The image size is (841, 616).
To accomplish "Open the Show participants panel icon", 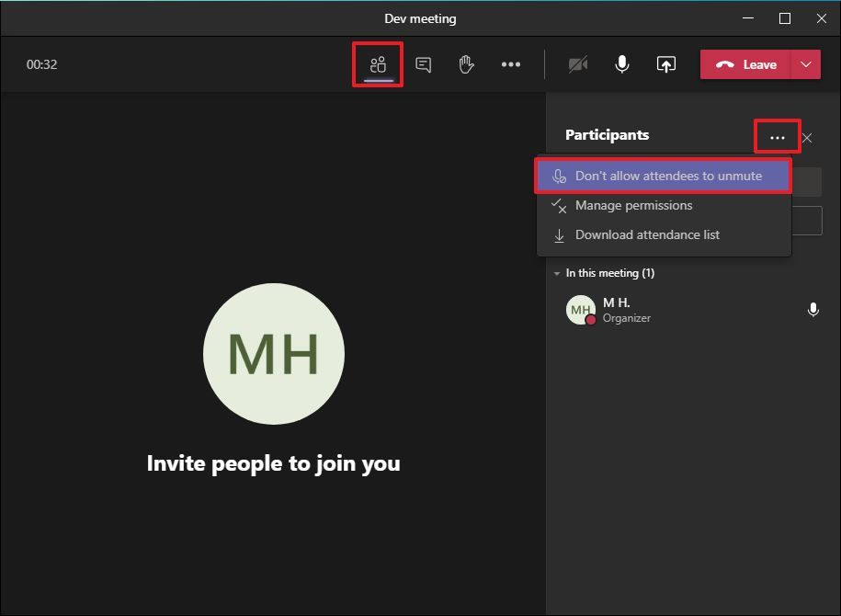I will [x=378, y=63].
